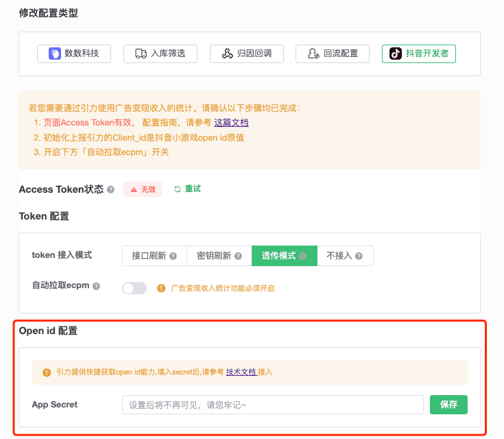504x439 pixels.
Task: Click the token 接入模式 label
Action: (62, 255)
